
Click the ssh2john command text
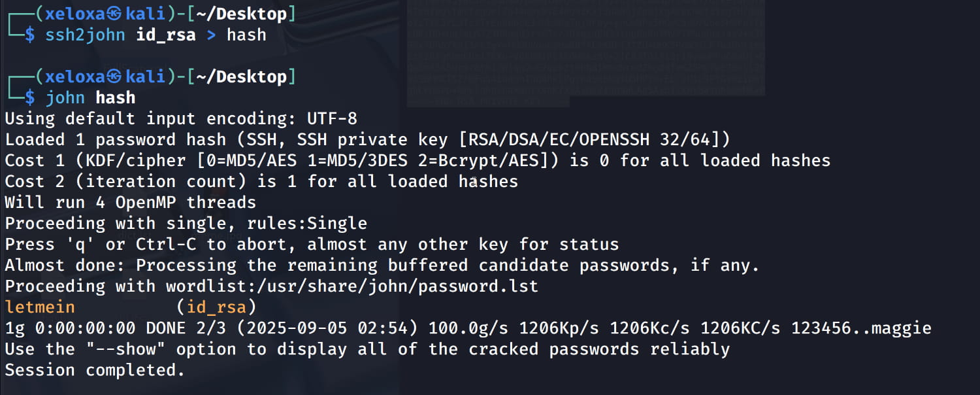point(85,35)
